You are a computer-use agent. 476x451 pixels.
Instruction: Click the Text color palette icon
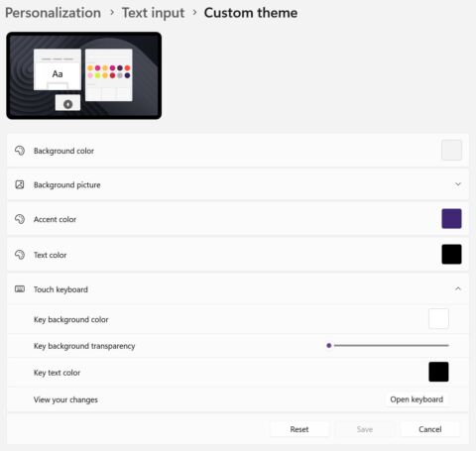pyautogui.click(x=20, y=255)
